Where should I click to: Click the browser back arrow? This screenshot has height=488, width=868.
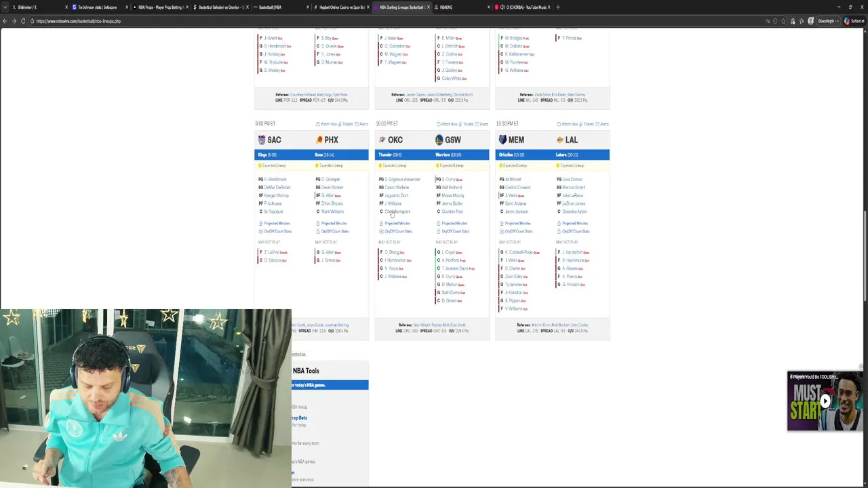pos(5,21)
